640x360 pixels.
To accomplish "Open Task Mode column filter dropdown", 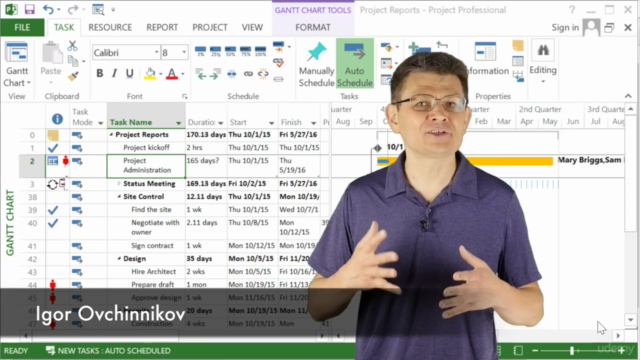I will [100, 123].
